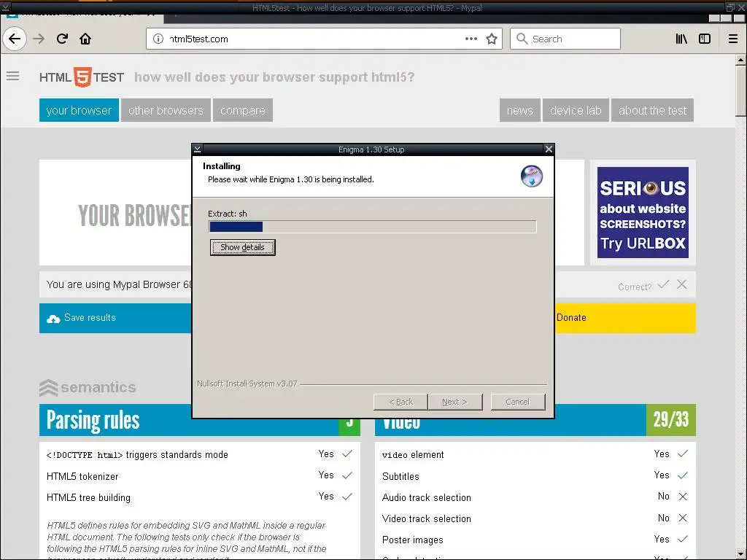The image size is (747, 560).
Task: Click the HTML5 TEST logo
Action: coord(82,77)
